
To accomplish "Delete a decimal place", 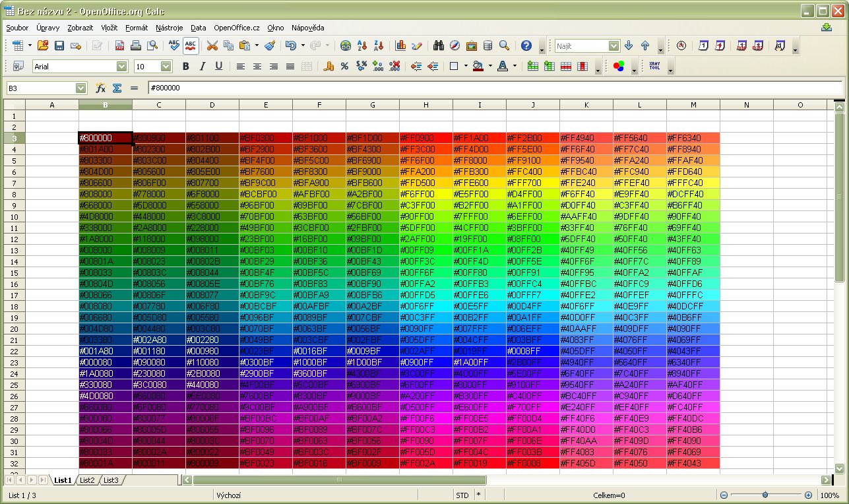I will 394,66.
